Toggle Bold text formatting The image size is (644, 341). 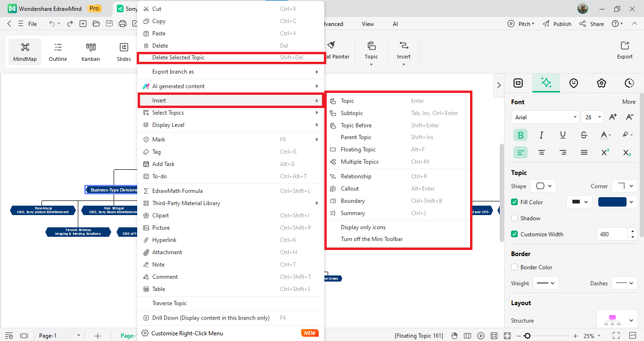coord(520,135)
